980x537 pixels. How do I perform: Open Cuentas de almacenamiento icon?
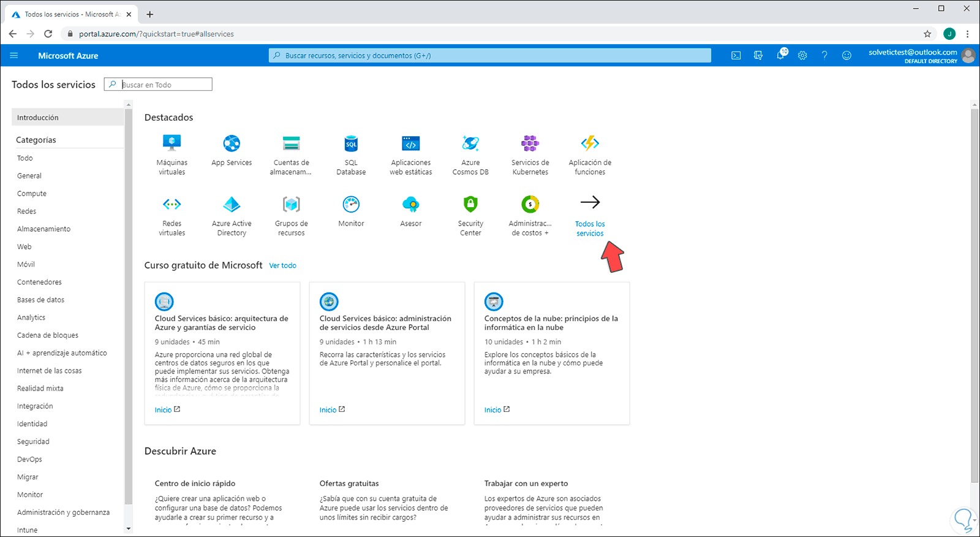(292, 143)
